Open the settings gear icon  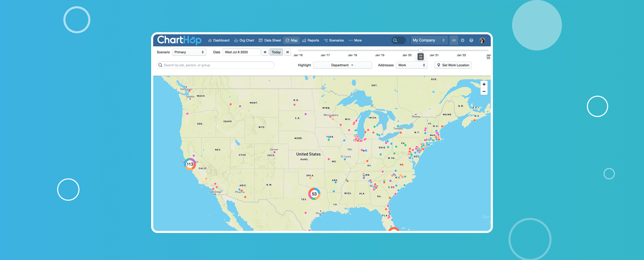tap(462, 40)
